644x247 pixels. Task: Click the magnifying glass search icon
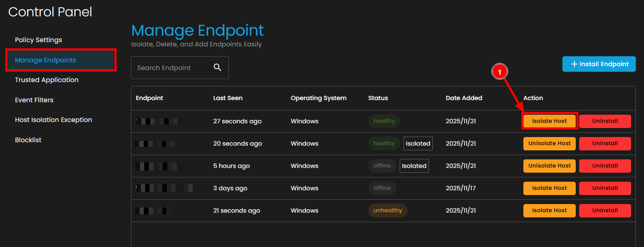click(218, 67)
